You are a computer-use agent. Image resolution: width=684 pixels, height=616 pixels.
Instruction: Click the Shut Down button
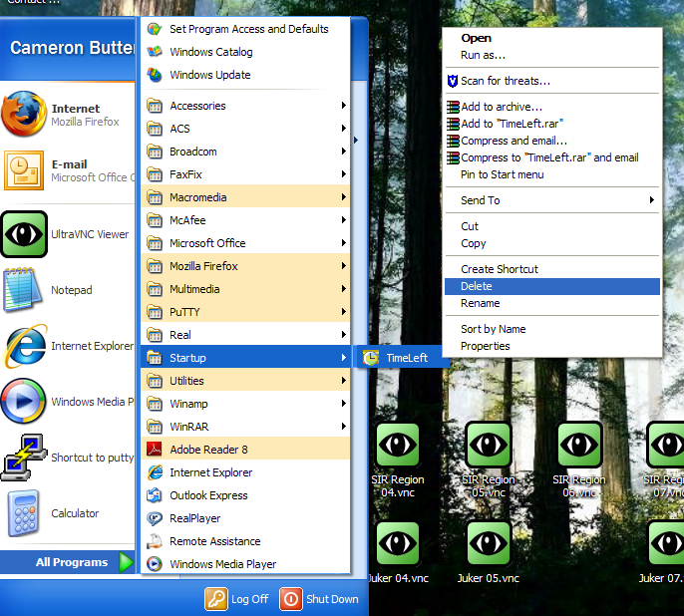click(319, 599)
